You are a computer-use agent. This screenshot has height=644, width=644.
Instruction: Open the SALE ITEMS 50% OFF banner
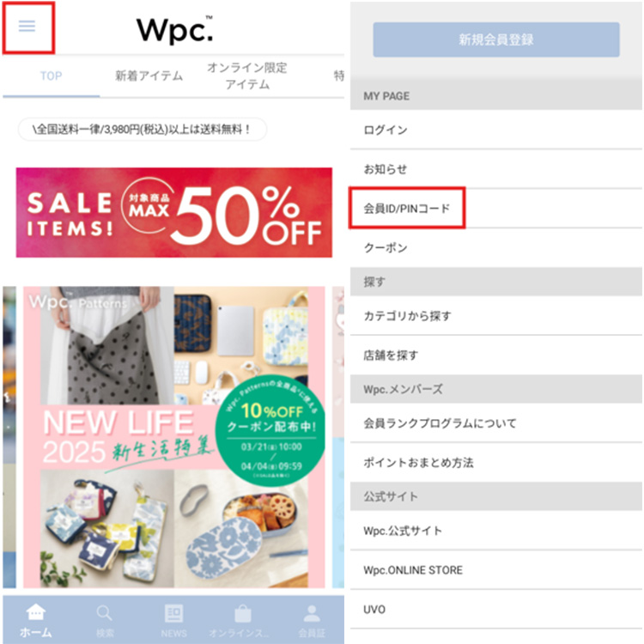tap(174, 212)
